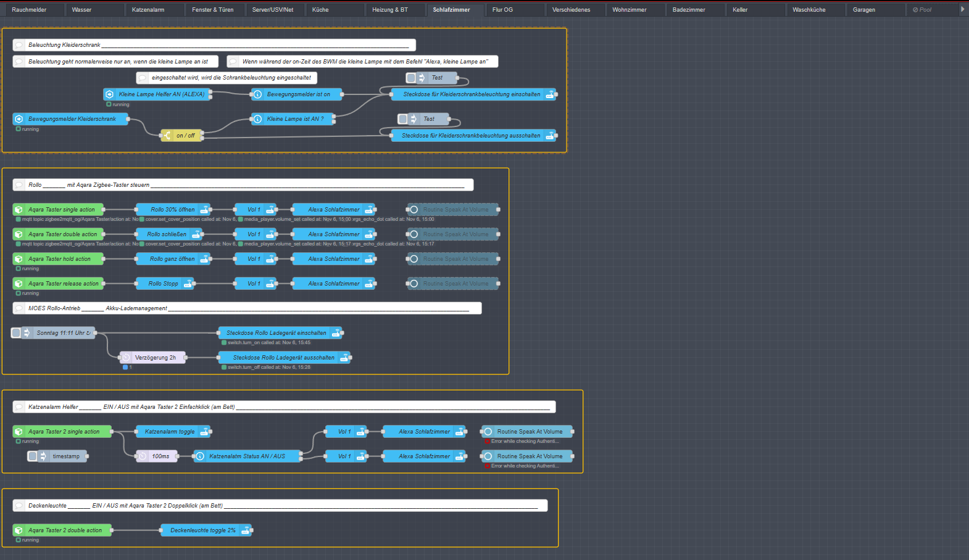
Task: Click the Rollo 30% öffnen service icon
Action: [204, 210]
